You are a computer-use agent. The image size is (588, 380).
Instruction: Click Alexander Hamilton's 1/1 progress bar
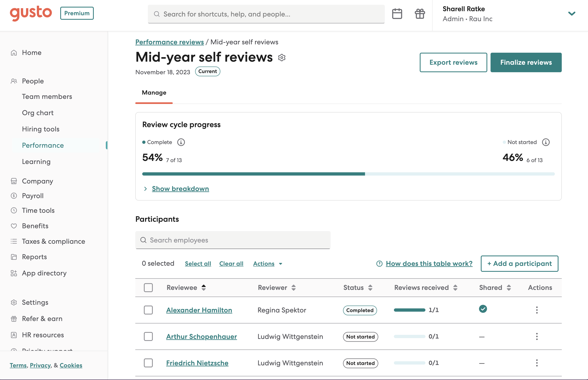click(x=409, y=310)
